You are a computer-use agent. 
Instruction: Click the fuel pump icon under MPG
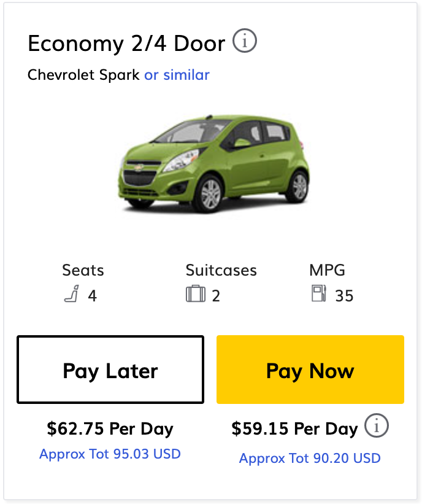tap(319, 294)
